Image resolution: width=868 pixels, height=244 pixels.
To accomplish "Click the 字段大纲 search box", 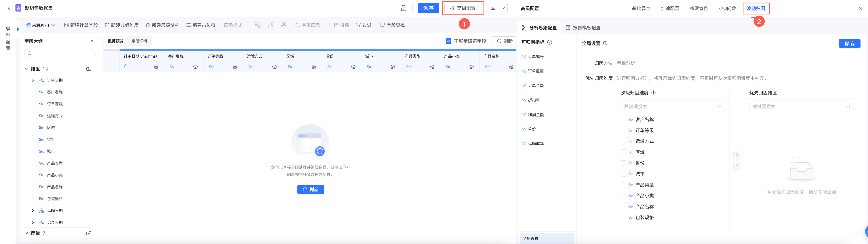I will click(x=60, y=53).
